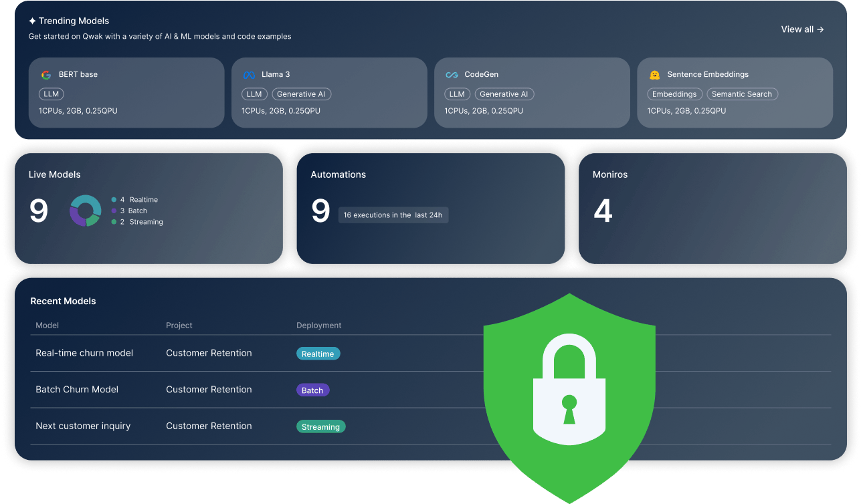Viewport: 861px width, 504px height.
Task: Click the green shield padlock icon
Action: coord(569,398)
